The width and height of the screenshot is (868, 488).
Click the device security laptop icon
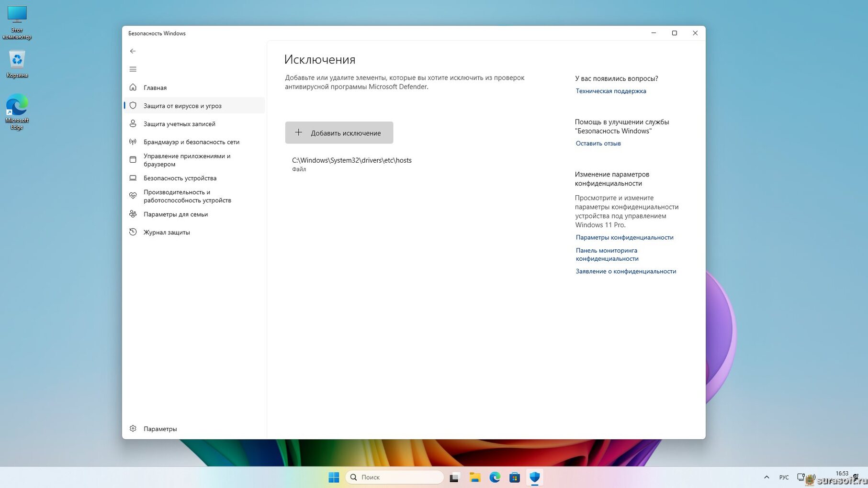click(x=133, y=178)
